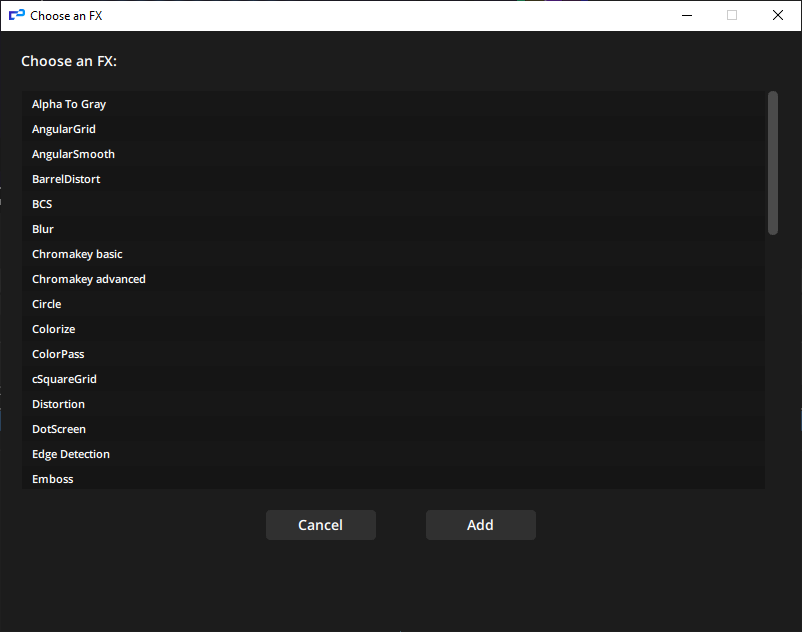Pick the ColorPass effect
Screen dimensions: 802x632
tap(393, 354)
